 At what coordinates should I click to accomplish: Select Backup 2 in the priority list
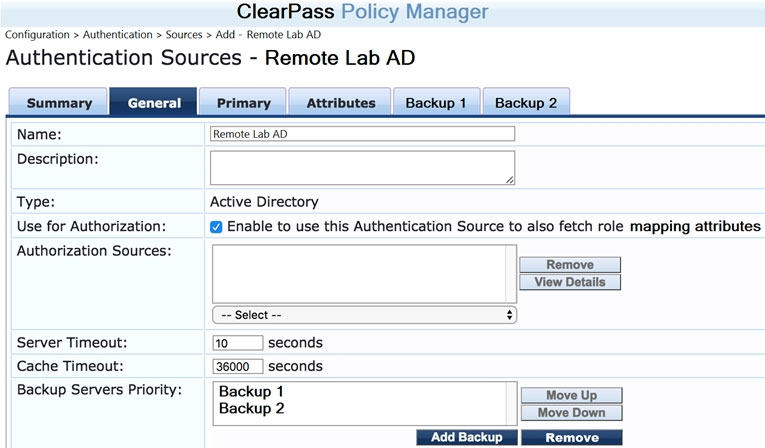tap(252, 408)
